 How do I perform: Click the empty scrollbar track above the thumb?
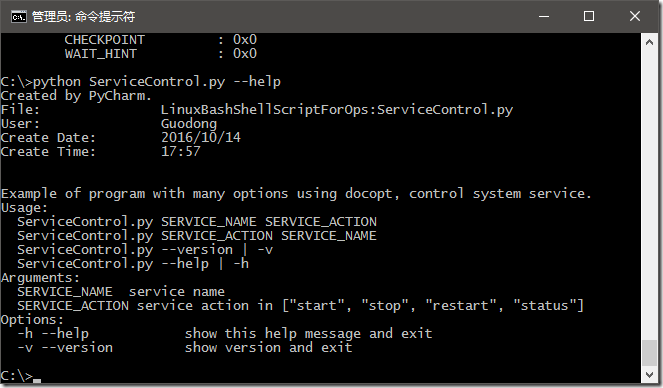(x=649, y=194)
